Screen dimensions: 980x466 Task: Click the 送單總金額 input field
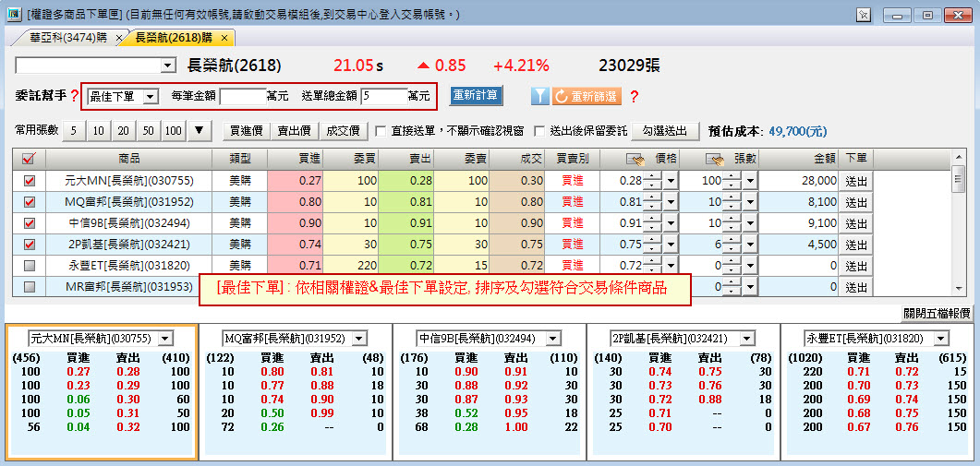click(383, 96)
